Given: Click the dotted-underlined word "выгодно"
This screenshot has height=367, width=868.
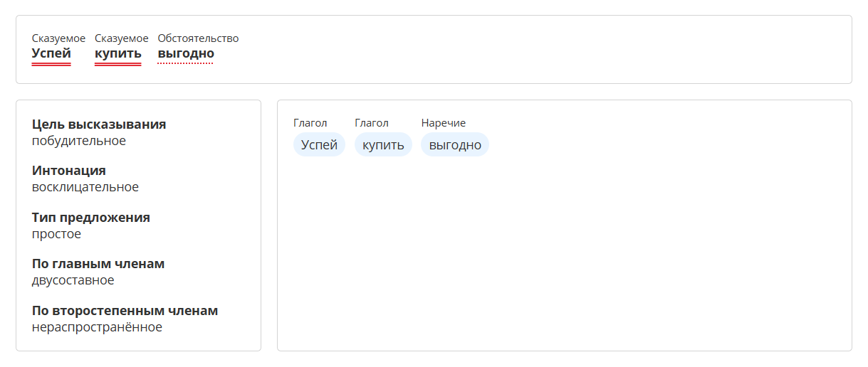Looking at the screenshot, I should click(x=186, y=53).
